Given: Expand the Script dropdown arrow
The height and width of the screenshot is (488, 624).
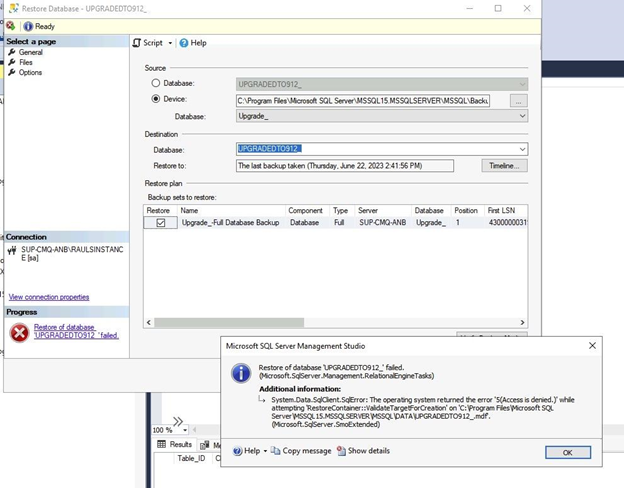Looking at the screenshot, I should (x=170, y=43).
